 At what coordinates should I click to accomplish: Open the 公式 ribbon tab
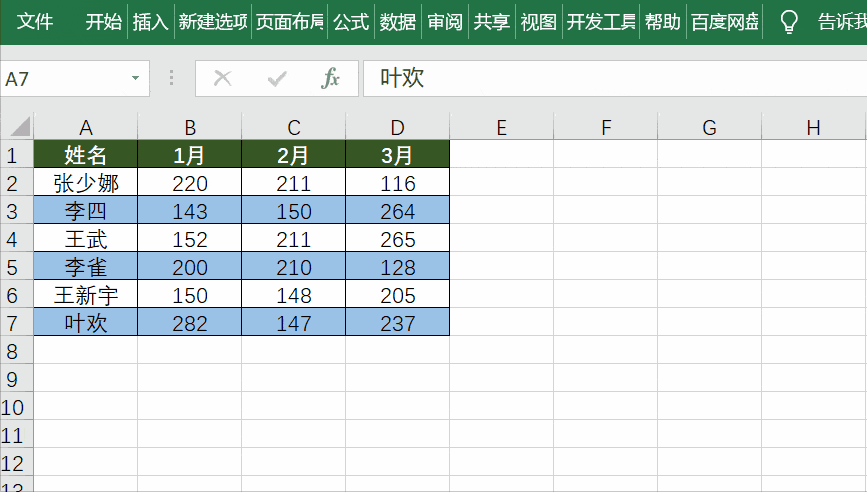[351, 22]
